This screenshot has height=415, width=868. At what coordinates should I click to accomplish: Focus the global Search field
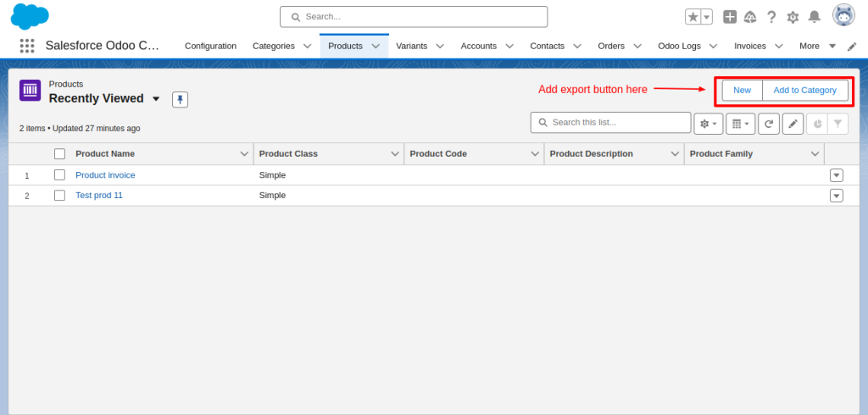click(x=414, y=17)
